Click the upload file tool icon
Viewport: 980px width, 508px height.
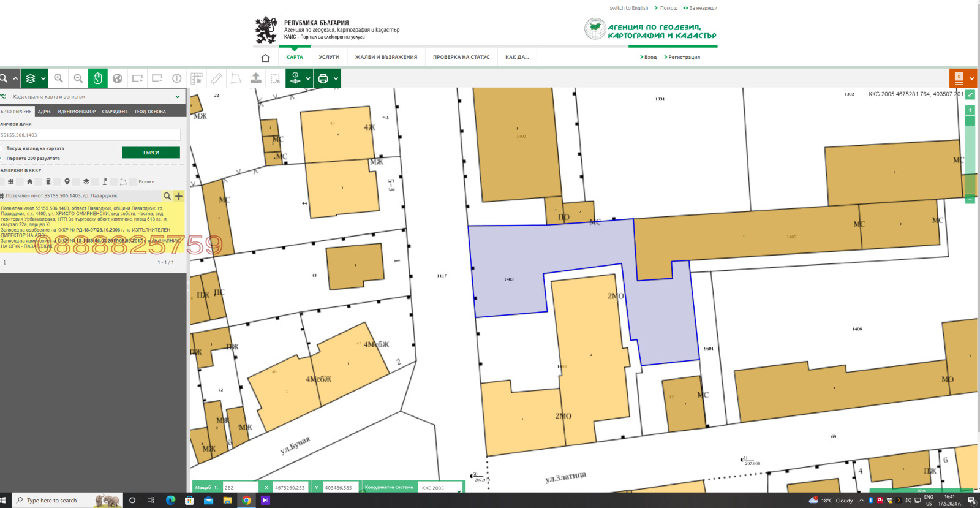click(x=256, y=78)
